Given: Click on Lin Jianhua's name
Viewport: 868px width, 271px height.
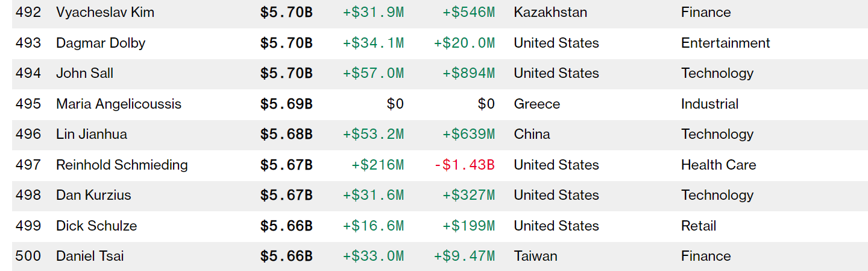Looking at the screenshot, I should [92, 134].
